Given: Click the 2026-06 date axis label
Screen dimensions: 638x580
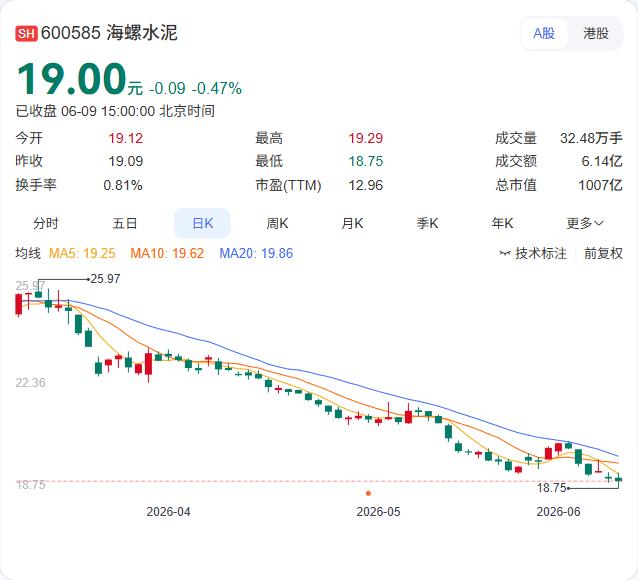Looking at the screenshot, I should (558, 512).
